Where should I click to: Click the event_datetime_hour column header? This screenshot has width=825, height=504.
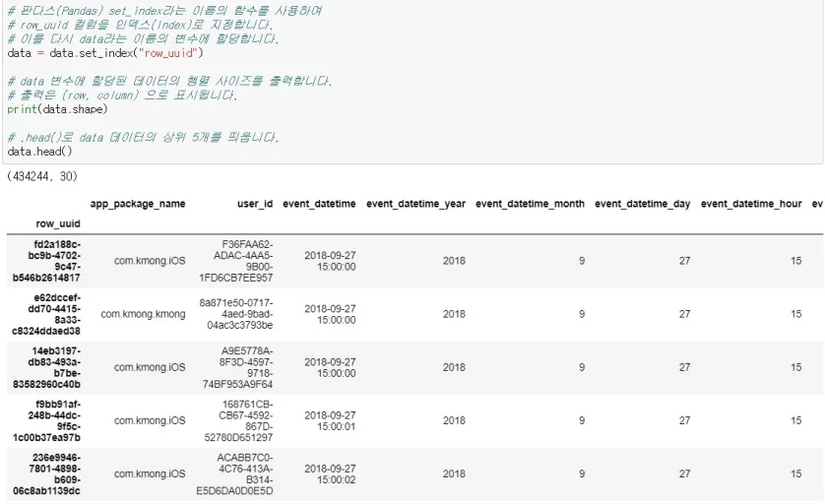(751, 204)
